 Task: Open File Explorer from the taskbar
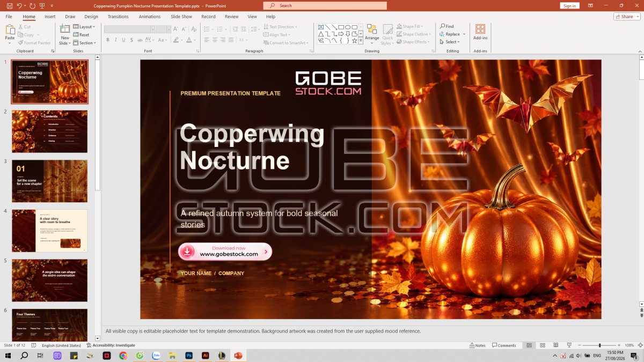pyautogui.click(x=172, y=356)
